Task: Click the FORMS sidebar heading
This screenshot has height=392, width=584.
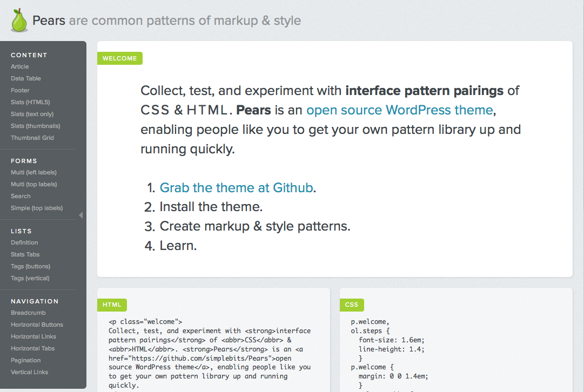Action: click(x=24, y=161)
